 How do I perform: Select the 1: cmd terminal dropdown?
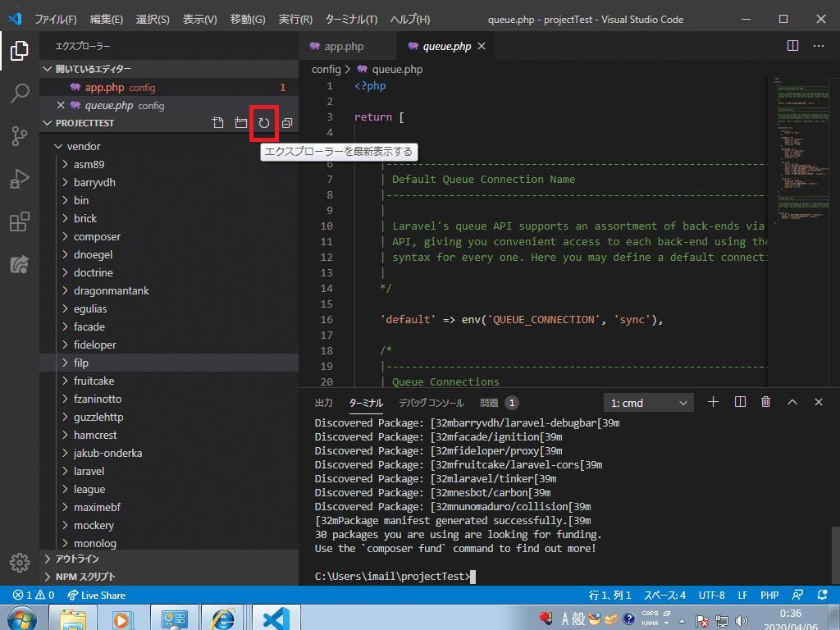coord(649,403)
